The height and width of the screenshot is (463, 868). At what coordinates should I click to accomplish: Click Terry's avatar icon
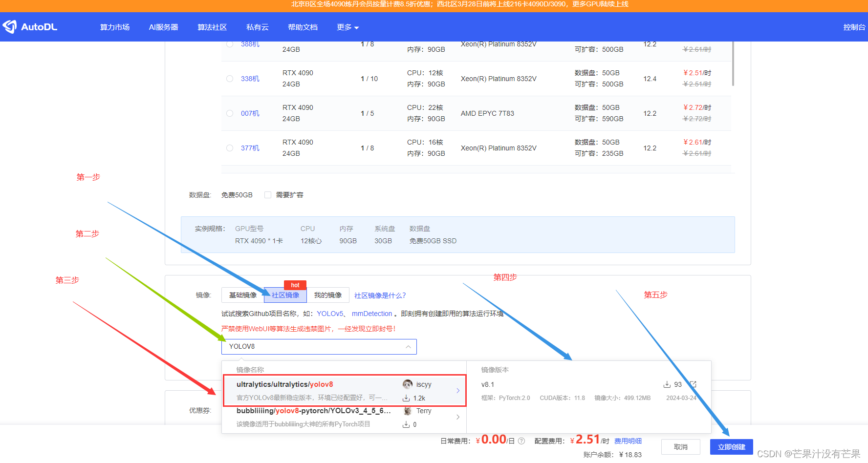click(x=408, y=411)
